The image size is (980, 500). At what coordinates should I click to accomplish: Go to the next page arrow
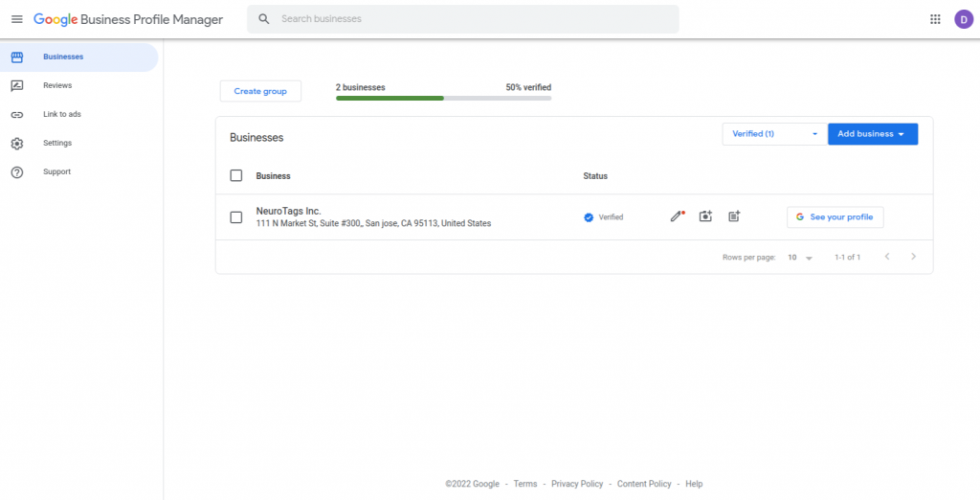pos(913,257)
